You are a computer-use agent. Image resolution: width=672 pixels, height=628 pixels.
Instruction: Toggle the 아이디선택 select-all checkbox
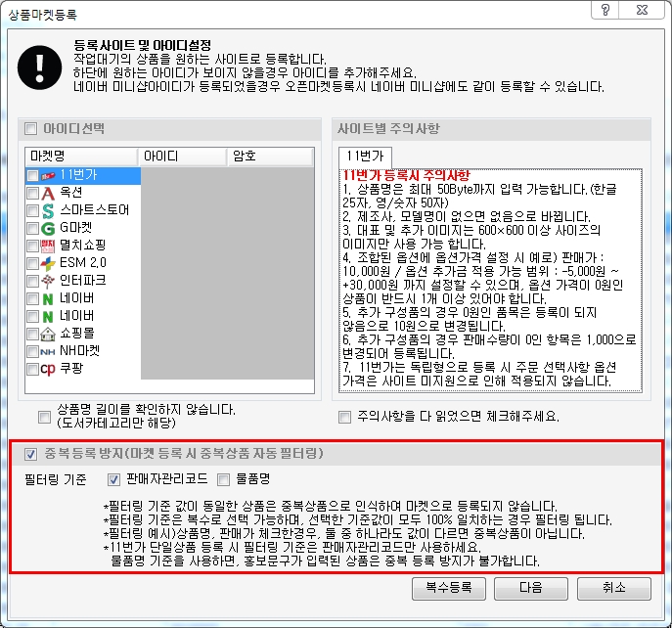coord(30,128)
